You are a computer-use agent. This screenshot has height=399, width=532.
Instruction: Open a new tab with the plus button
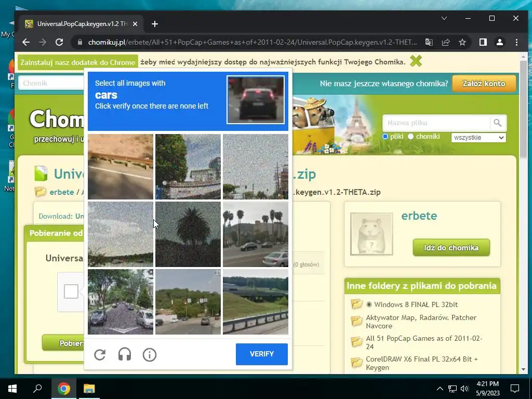[x=155, y=24]
